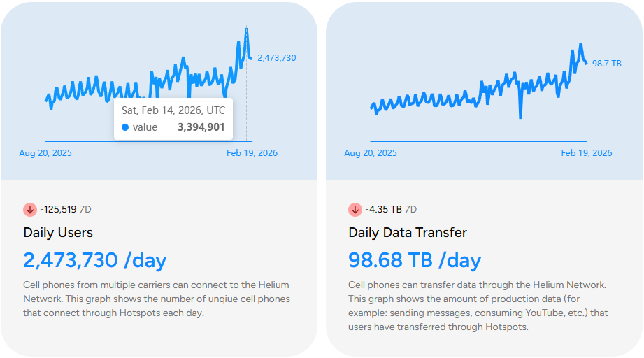
Task: Click the Daily Data Transfer heading
Action: 408,233
